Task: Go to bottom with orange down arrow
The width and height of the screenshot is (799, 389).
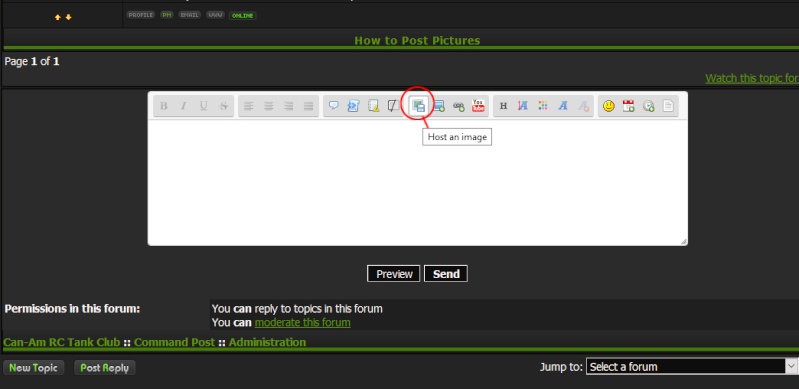Action: [68, 17]
